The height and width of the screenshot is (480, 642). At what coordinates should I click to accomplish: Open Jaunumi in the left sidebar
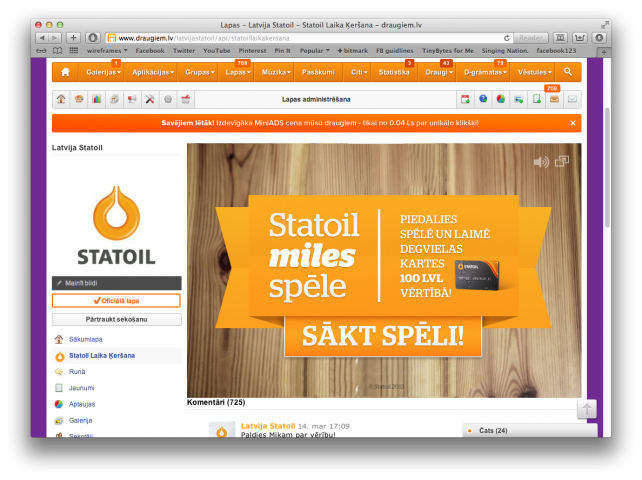(82, 387)
